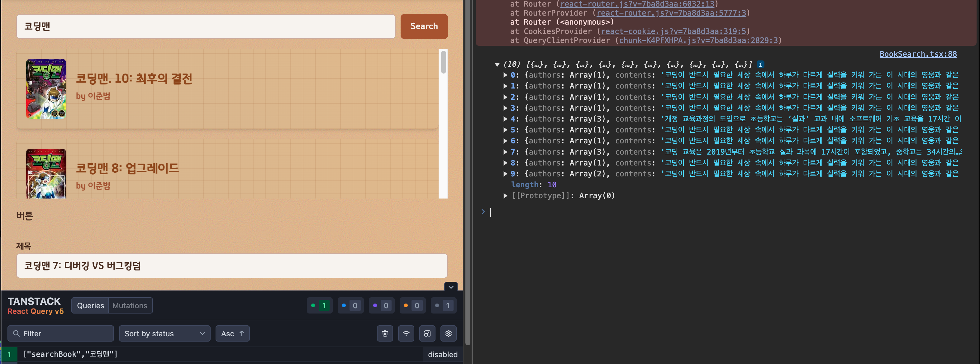Select the Queries tab
This screenshot has width=980, height=364.
coord(90,305)
